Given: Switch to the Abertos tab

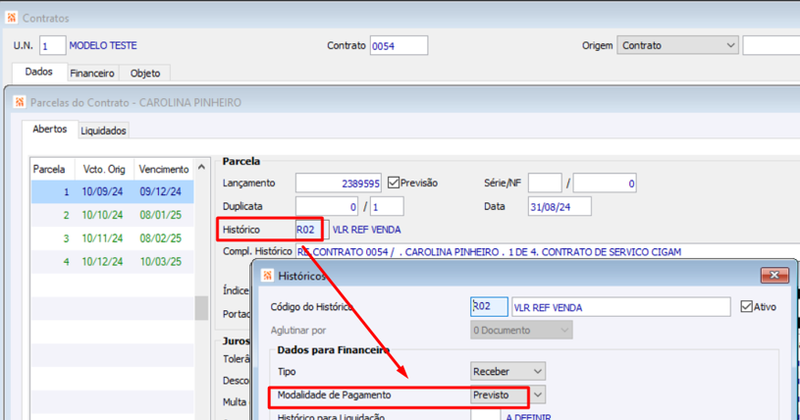Looking at the screenshot, I should 49,129.
